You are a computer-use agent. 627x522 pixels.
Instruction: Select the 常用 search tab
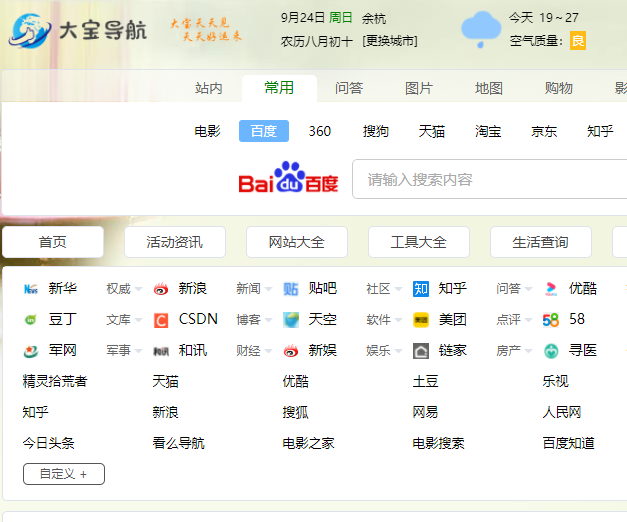[279, 88]
